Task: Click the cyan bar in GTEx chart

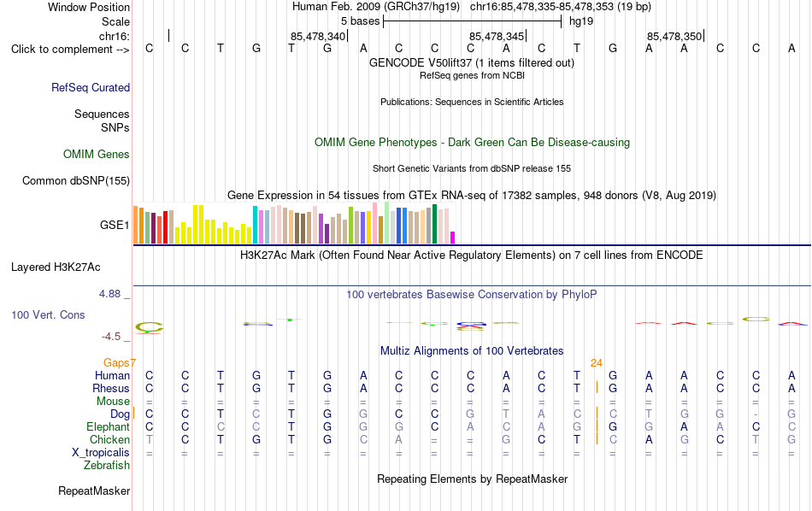Action: [x=255, y=225]
